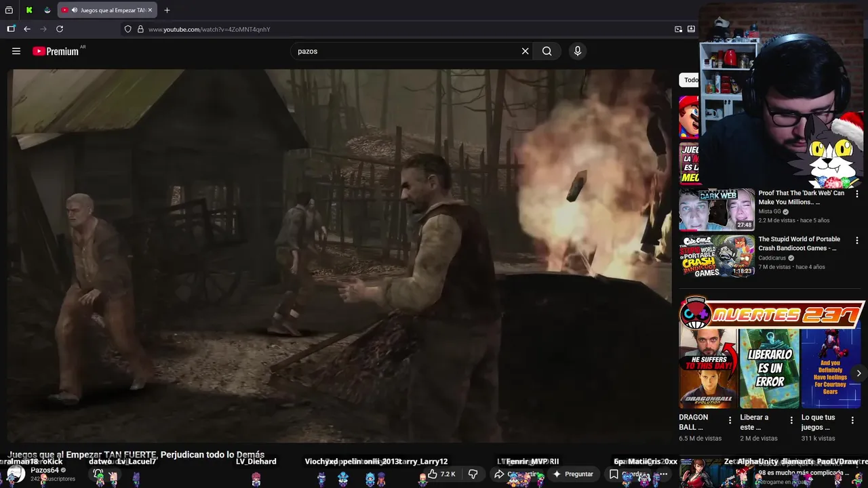Image resolution: width=868 pixels, height=488 pixels.
Task: Open the tab list button in title bar
Action: coord(9,10)
